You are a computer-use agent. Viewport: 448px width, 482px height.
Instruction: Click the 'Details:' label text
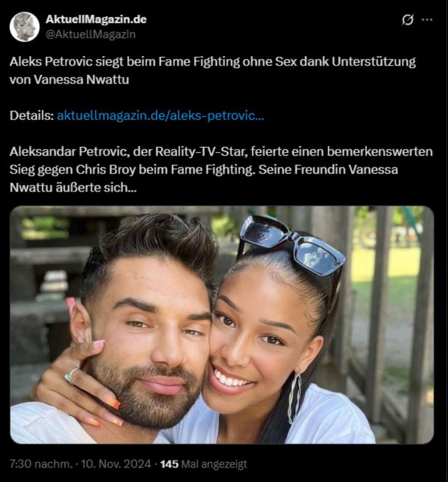pos(31,116)
